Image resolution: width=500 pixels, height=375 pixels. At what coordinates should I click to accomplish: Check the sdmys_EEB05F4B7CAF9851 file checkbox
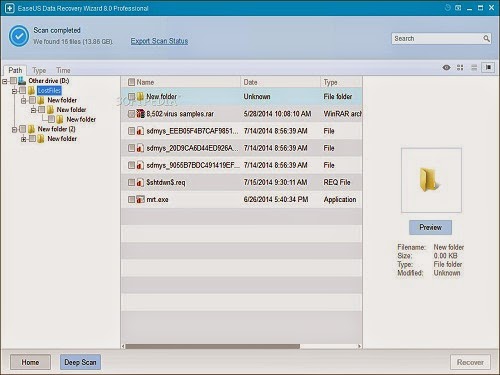pyautogui.click(x=131, y=131)
